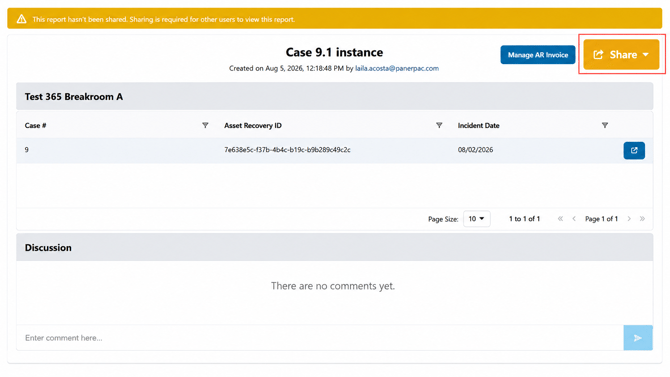Click the Asset Recovery ID value cell
Screen dimensions: 670x377
pos(287,150)
